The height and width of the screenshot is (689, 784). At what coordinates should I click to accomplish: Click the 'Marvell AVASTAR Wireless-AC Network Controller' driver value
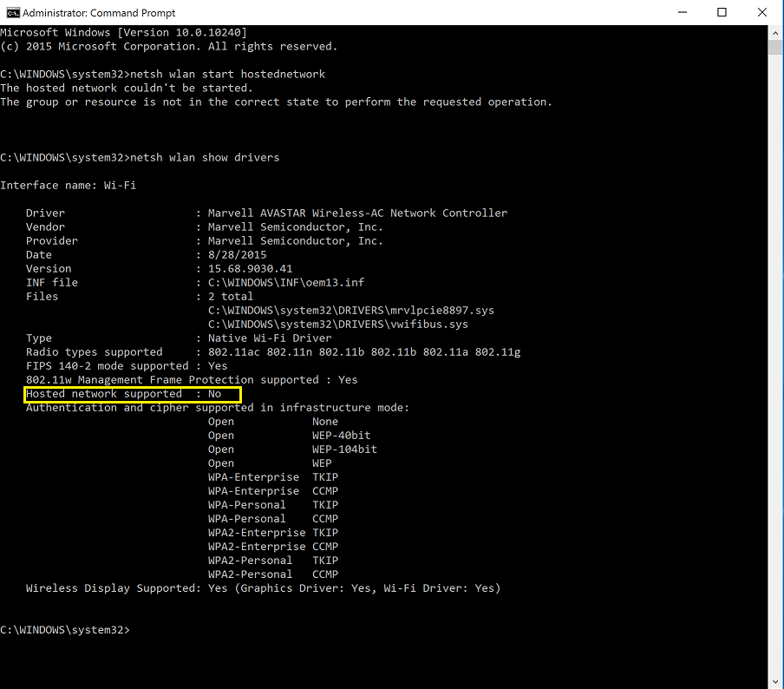click(357, 213)
